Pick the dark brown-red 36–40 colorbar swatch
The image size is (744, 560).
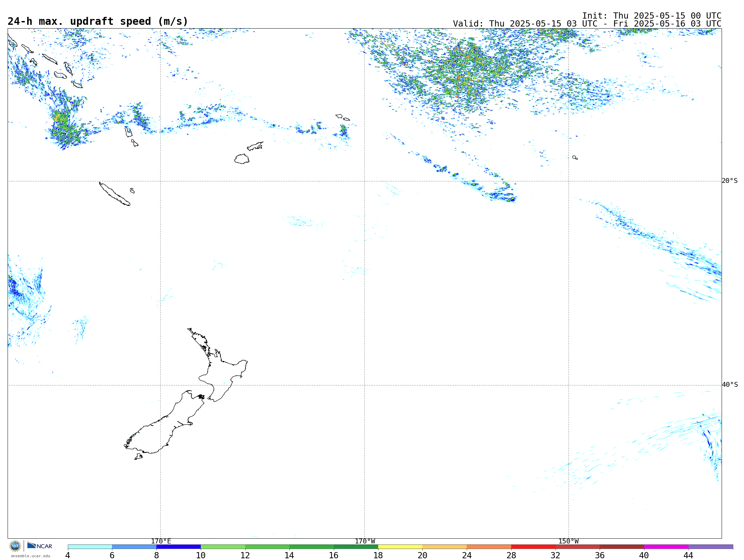pos(622,547)
